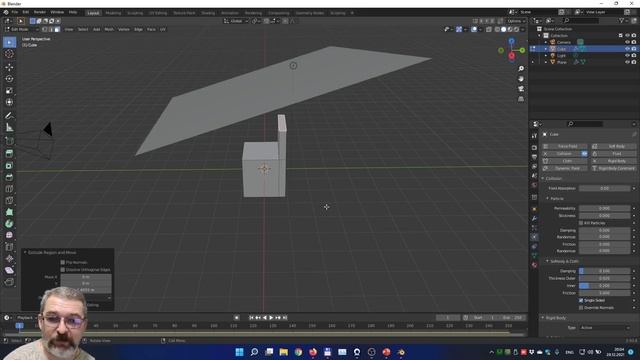Select the 3D Cursor tool
Viewport: 640px width, 360px height.
pyautogui.click(x=9, y=54)
